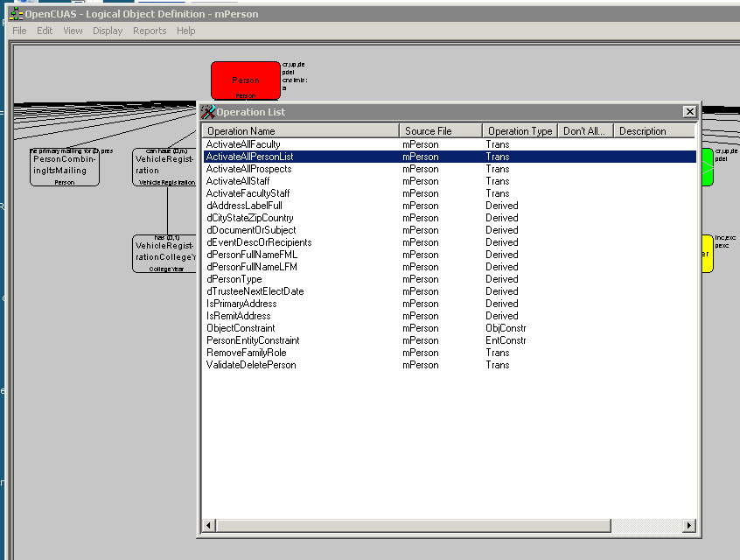Click the Operation Type column header
This screenshot has height=560, width=740.
(520, 131)
